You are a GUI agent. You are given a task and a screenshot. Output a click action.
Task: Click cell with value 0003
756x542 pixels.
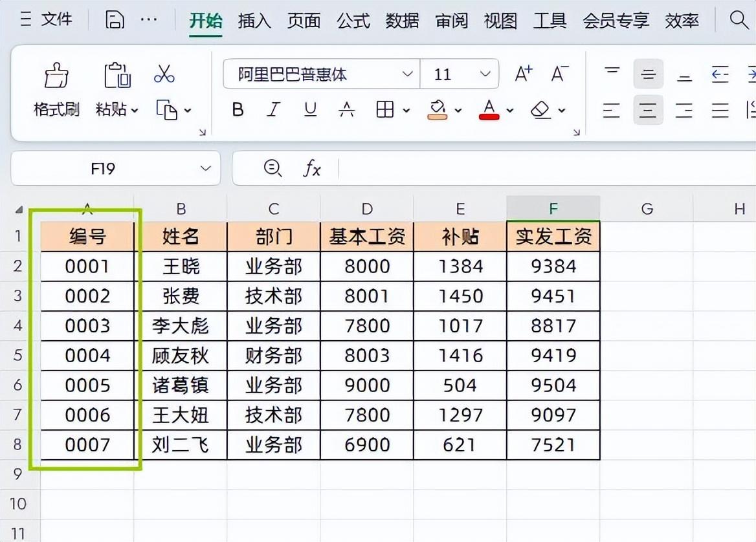[87, 326]
